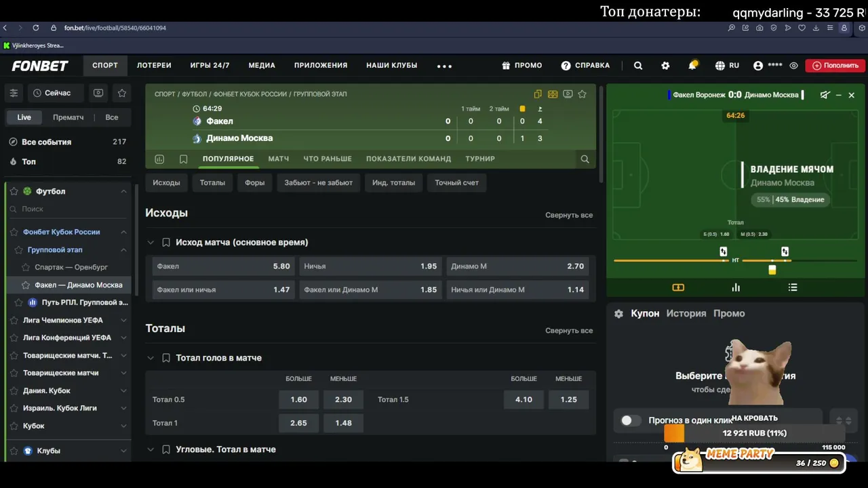Click the browser reload button

tap(35, 28)
